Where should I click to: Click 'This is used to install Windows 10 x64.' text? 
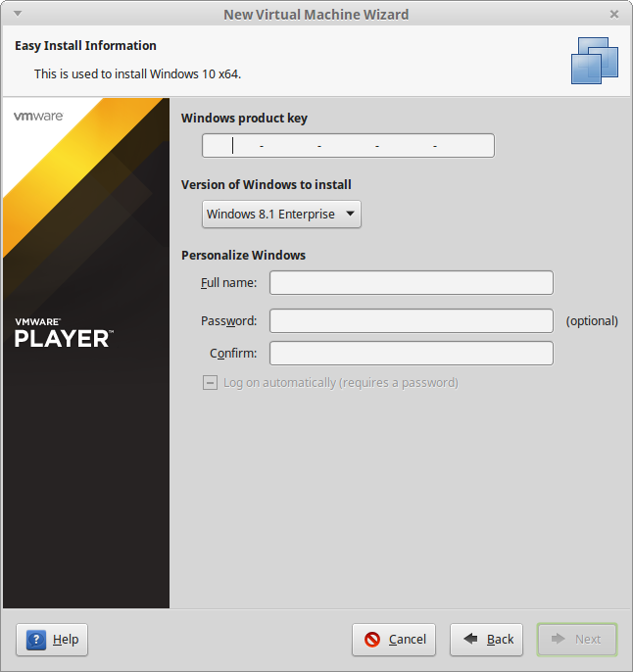pyautogui.click(x=137, y=74)
